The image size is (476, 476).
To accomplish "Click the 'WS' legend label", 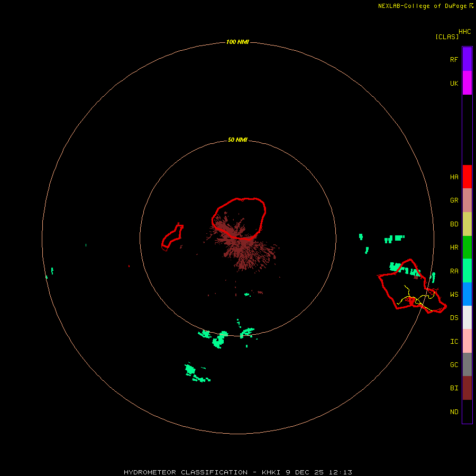I will pyautogui.click(x=454, y=294).
